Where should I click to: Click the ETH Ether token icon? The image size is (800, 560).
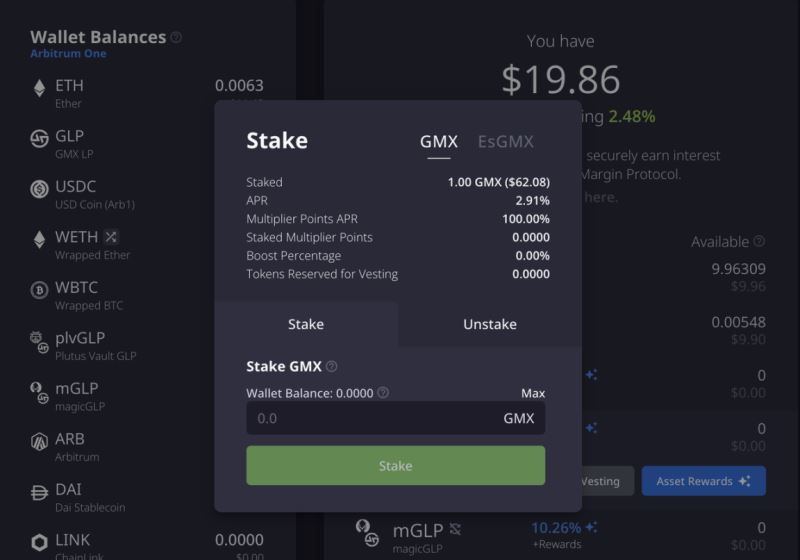point(39,89)
